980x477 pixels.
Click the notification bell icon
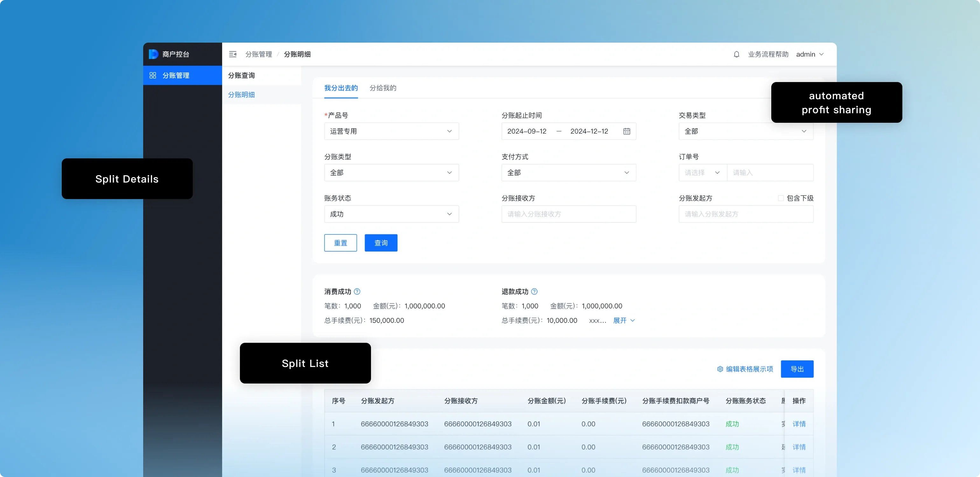pos(737,54)
